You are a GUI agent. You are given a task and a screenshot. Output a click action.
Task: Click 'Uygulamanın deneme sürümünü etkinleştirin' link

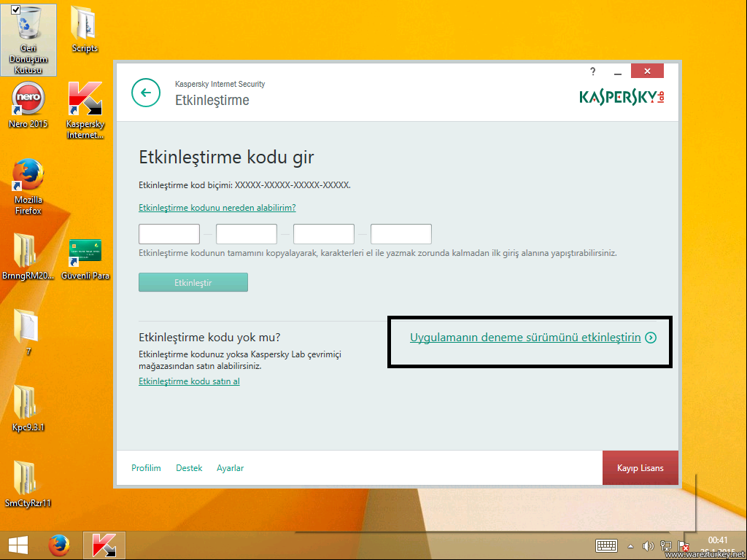click(525, 338)
